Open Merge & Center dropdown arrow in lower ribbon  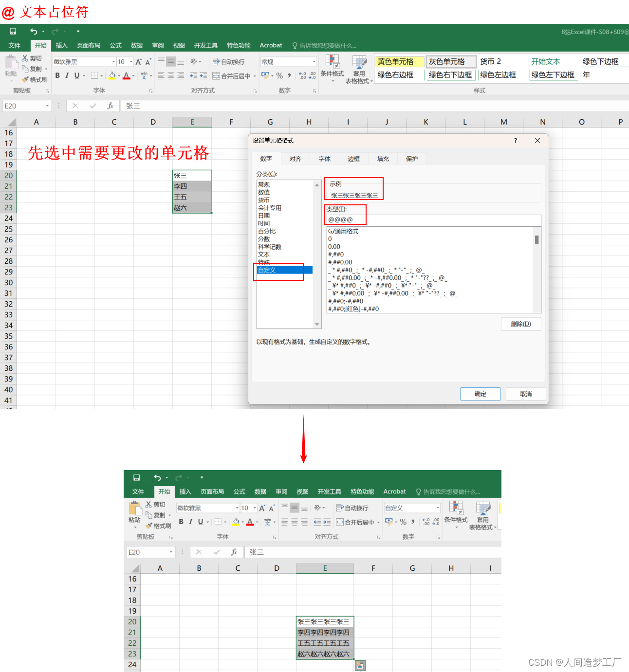(x=378, y=522)
